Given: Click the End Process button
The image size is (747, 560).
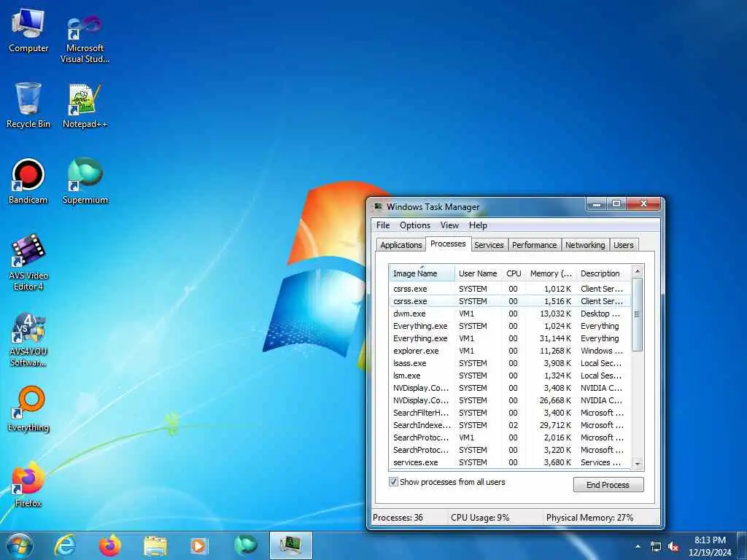Looking at the screenshot, I should pyautogui.click(x=608, y=485).
